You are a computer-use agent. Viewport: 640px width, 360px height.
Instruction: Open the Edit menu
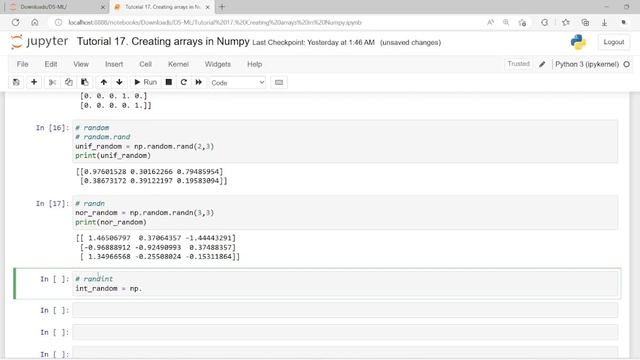(51, 64)
